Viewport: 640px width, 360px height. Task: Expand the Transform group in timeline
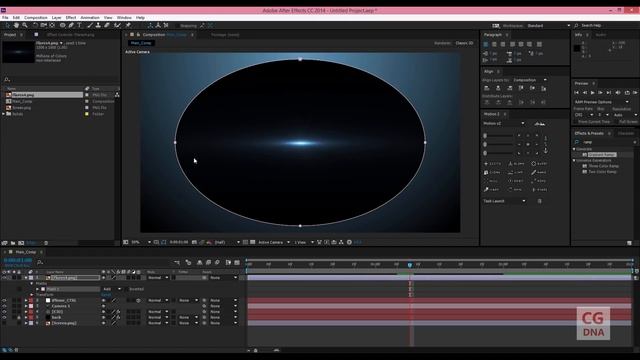point(31,295)
